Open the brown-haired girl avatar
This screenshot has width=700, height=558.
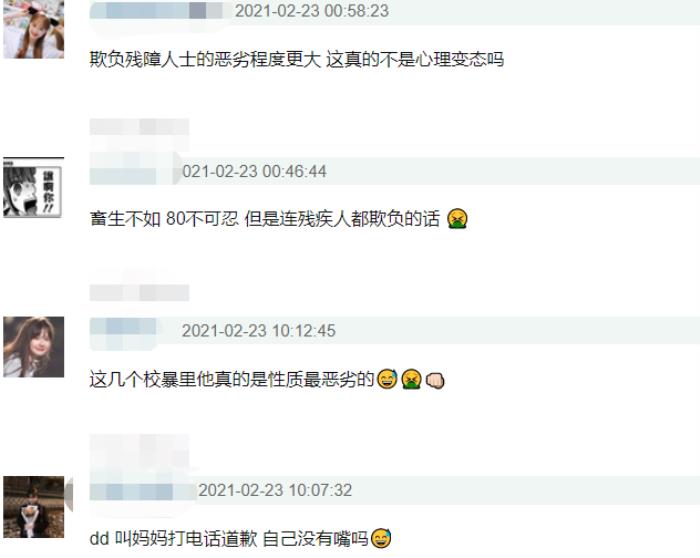(33, 347)
